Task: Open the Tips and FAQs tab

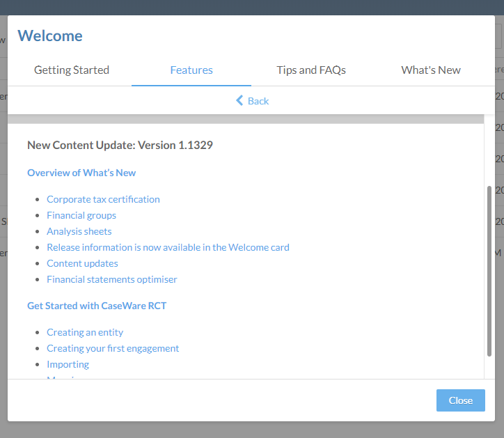Action: [x=311, y=70]
